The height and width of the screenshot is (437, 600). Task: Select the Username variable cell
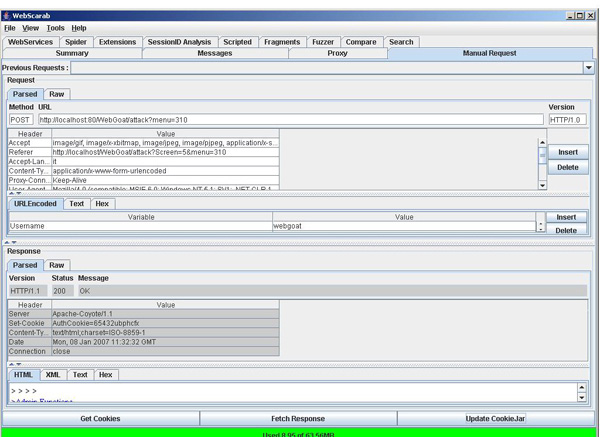[141, 226]
